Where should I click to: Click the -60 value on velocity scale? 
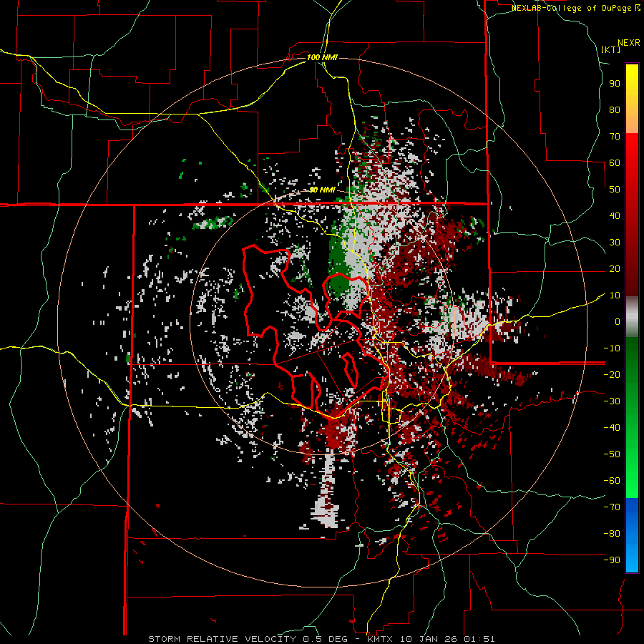[612, 481]
